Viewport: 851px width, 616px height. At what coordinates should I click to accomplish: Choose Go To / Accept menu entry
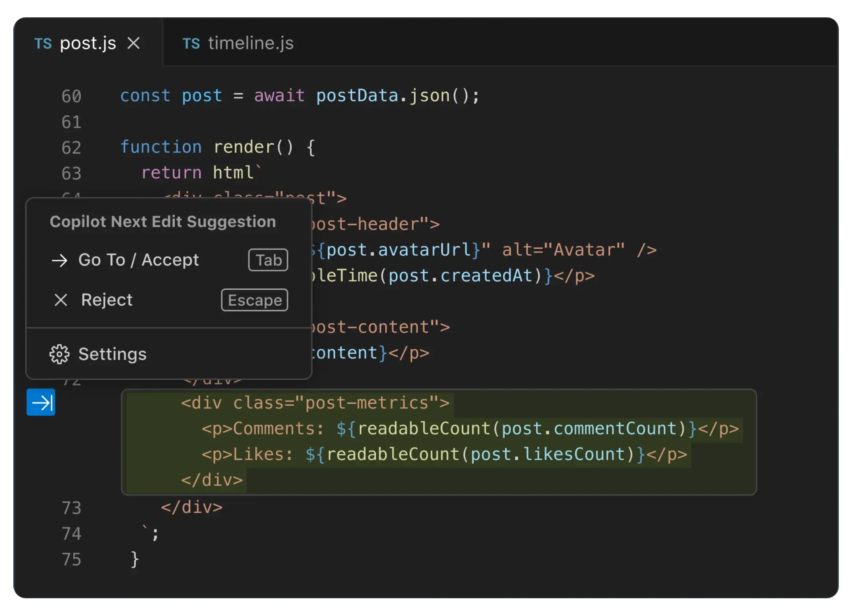coord(139,260)
